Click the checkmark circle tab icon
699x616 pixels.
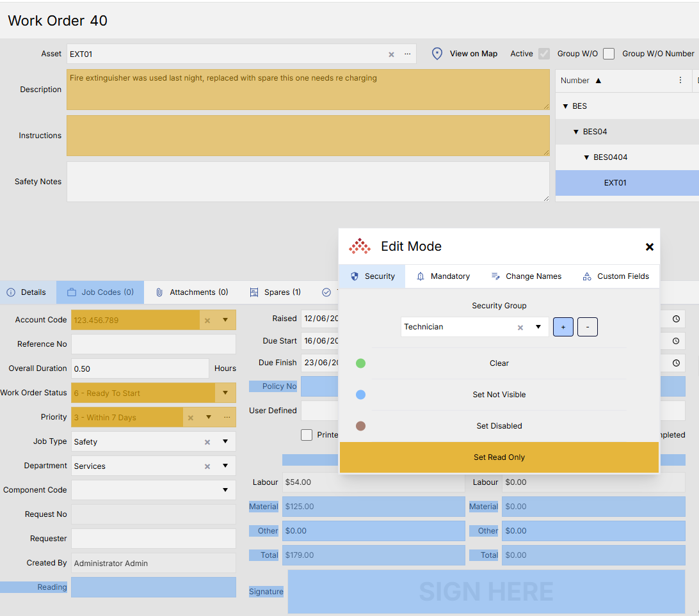[326, 292]
